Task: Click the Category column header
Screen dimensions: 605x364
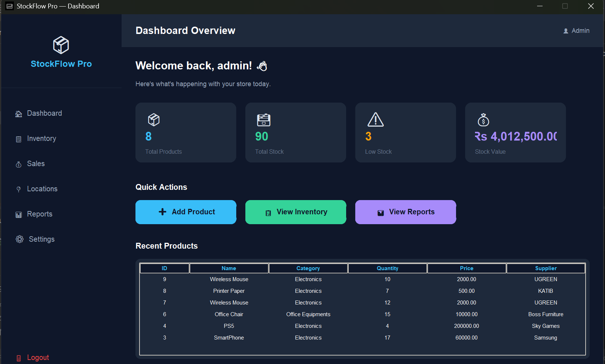Action: pyautogui.click(x=308, y=268)
